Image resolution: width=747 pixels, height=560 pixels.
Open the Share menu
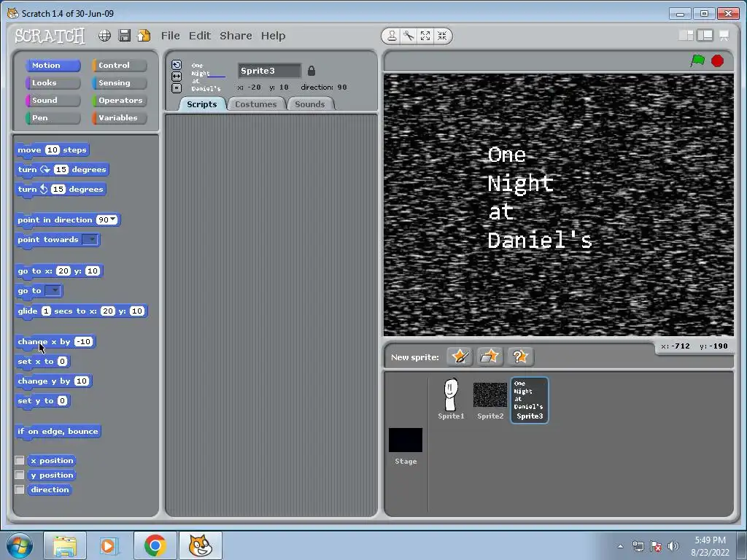[236, 36]
